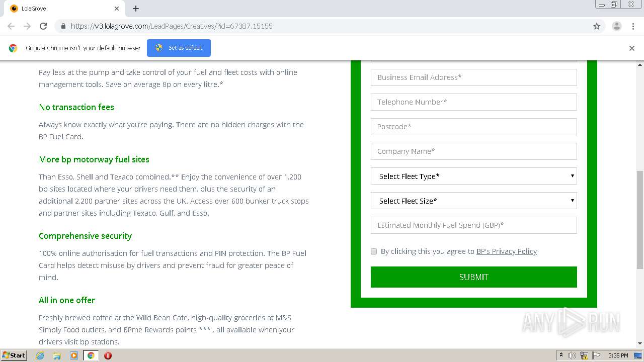
Task: Go forward to the next page
Action: tap(27, 26)
